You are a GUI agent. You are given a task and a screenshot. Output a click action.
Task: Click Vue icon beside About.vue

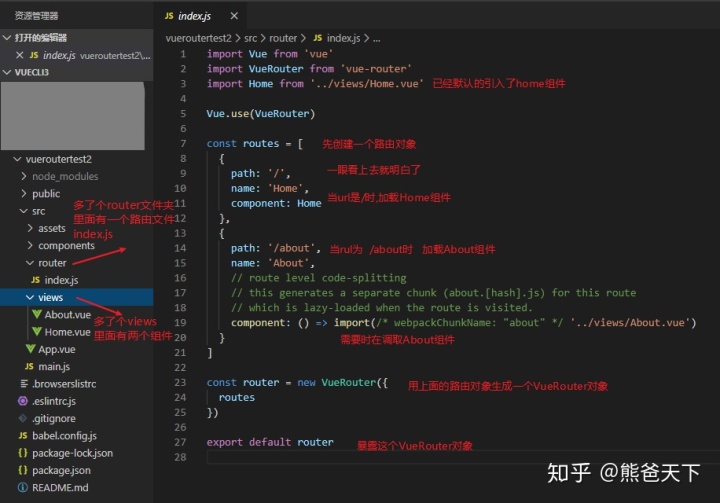click(x=37, y=314)
